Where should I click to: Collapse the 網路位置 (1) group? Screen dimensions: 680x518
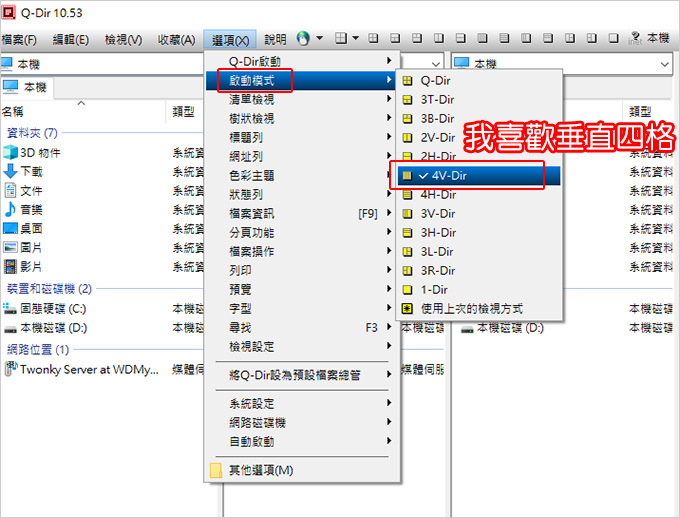coord(38,349)
